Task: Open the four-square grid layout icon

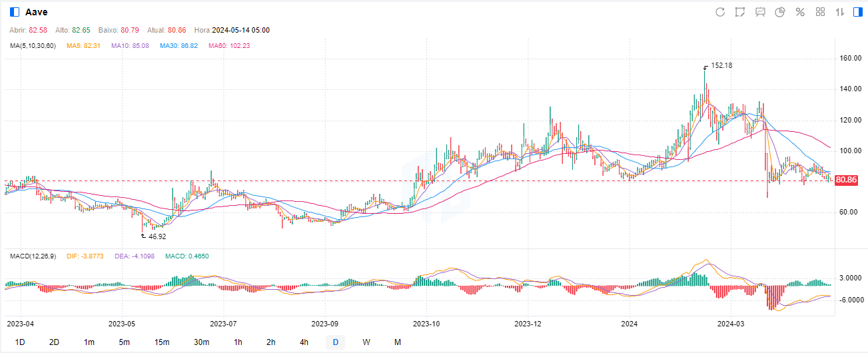Action: click(x=820, y=12)
